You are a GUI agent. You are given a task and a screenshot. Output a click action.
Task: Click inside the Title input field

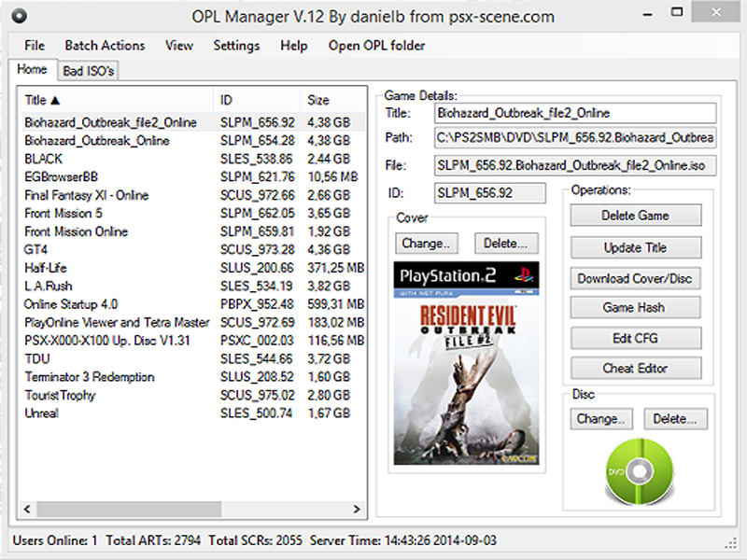pos(574,112)
